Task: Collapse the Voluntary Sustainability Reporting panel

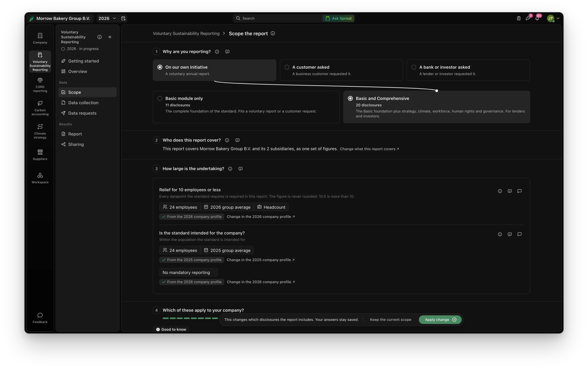Action: point(110,37)
